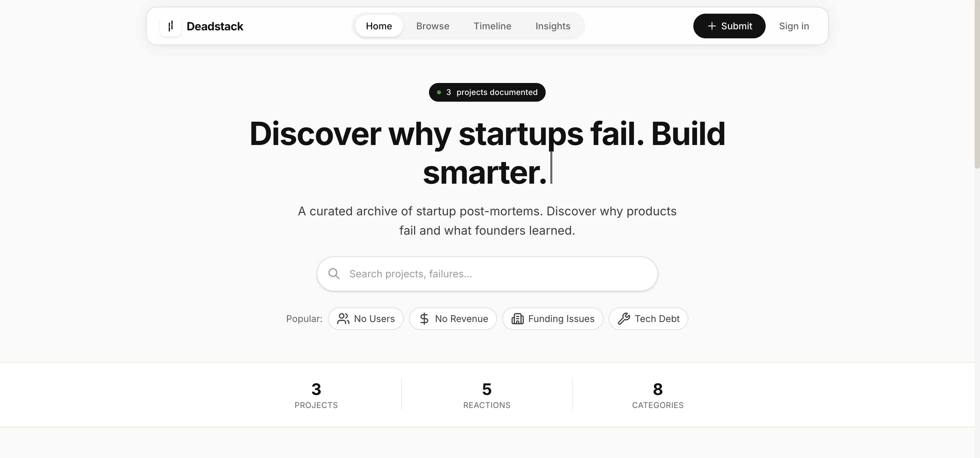This screenshot has width=980, height=458.
Task: Click the wrench icon on Tech Debt chip
Action: [x=624, y=319]
